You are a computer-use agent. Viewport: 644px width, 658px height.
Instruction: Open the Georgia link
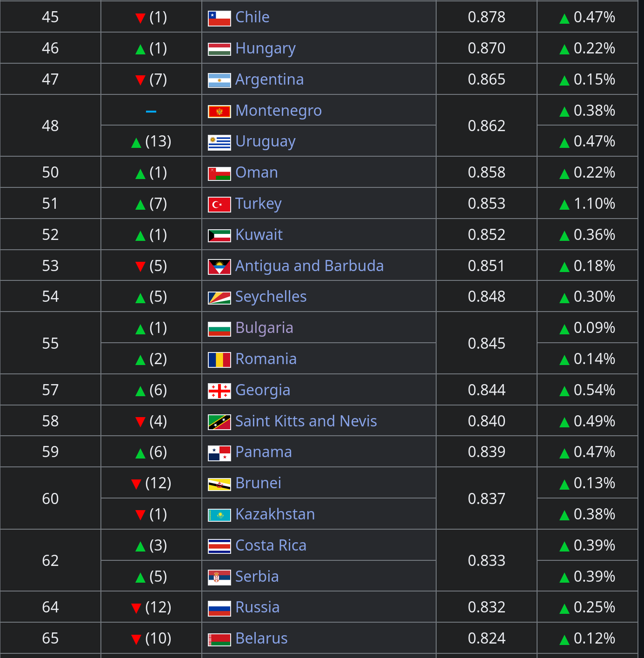click(x=263, y=390)
